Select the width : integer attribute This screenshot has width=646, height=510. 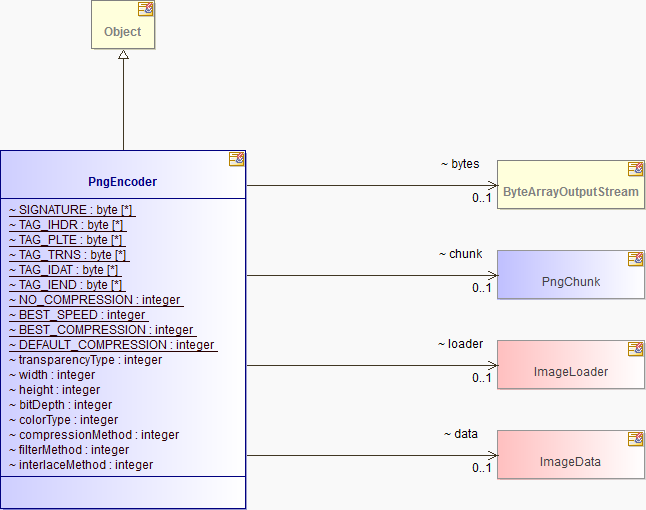52,375
